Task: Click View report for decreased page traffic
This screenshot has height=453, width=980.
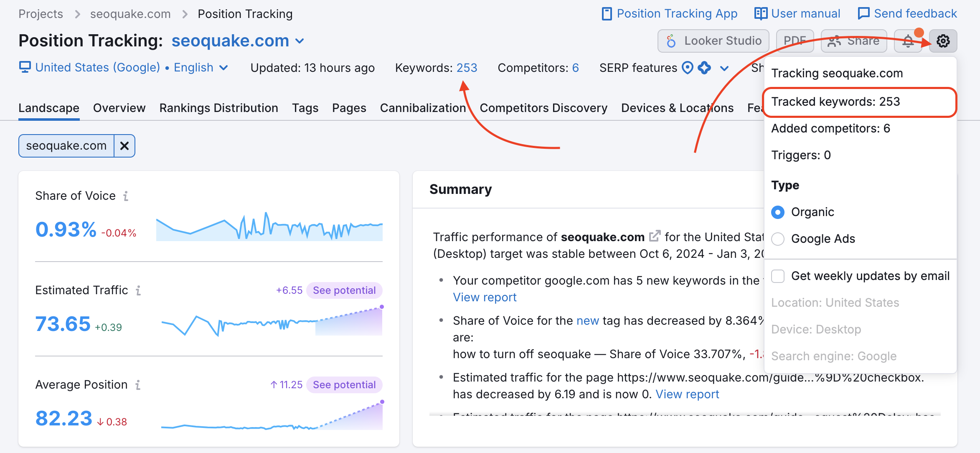Action: click(x=687, y=394)
